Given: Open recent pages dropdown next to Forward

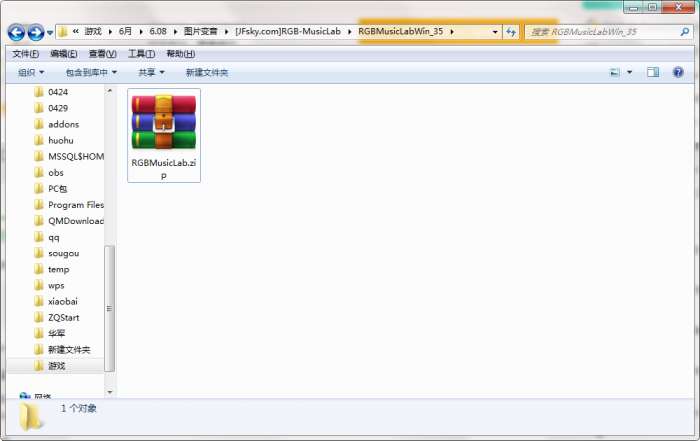Looking at the screenshot, I should 50,33.
